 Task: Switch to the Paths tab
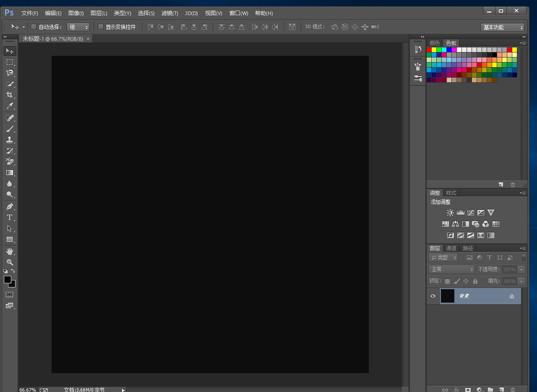[468, 248]
